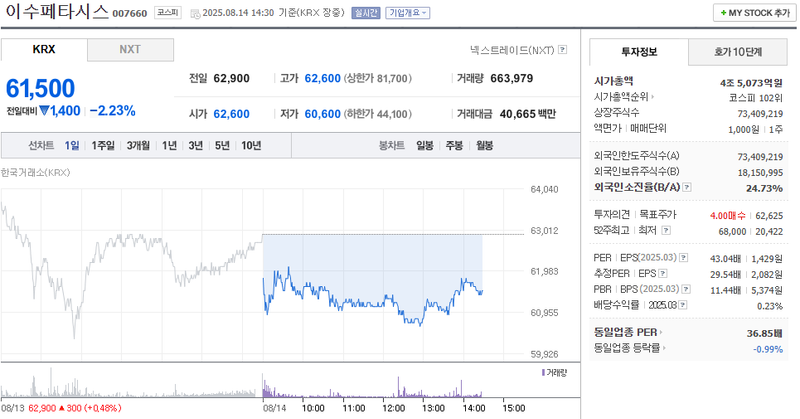This screenshot has height=419, width=800.
Task: Click MY STOCK 추가 button
Action: pos(755,13)
